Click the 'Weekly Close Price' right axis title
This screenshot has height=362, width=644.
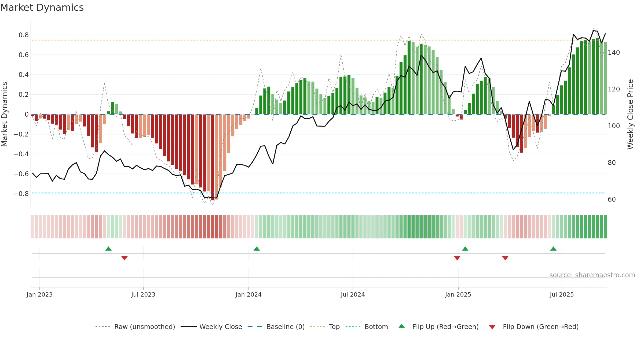(x=630, y=114)
